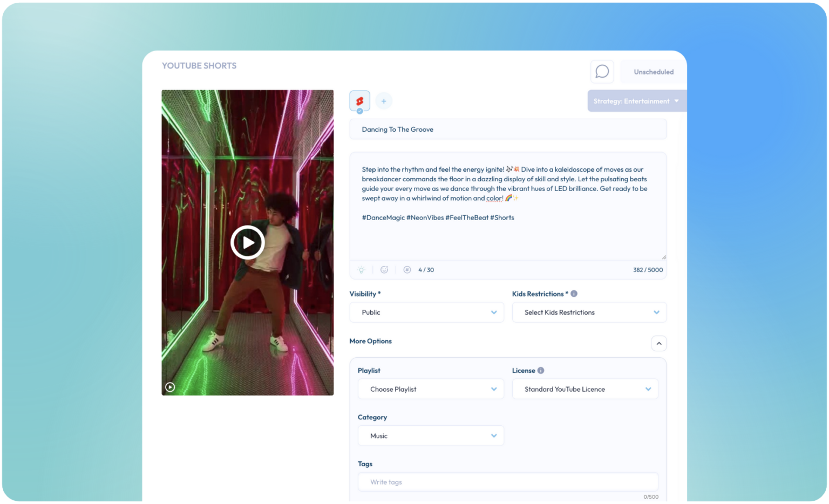Open the Standard YouTube Licence dropdown
This screenshot has width=829, height=504.
[585, 389]
